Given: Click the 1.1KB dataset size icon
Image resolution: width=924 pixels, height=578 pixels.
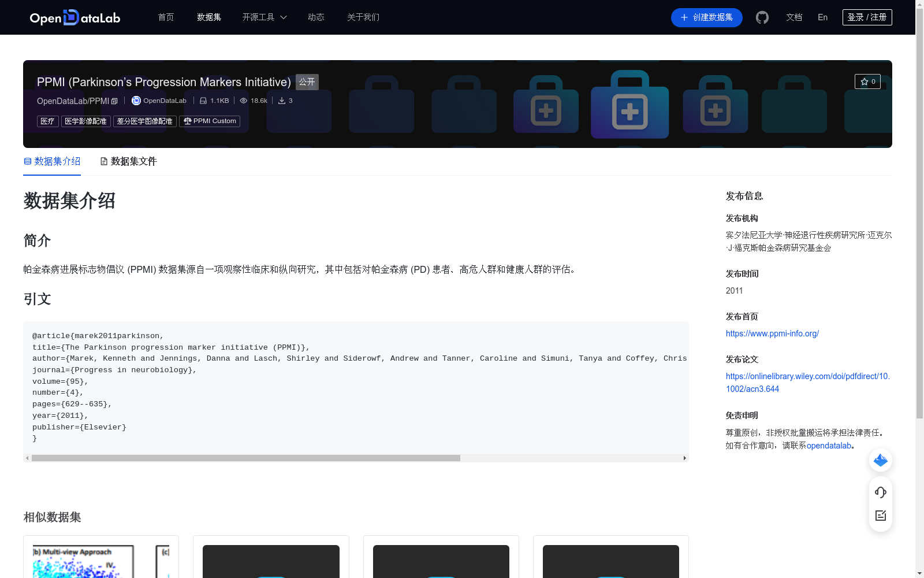Looking at the screenshot, I should click(x=203, y=101).
